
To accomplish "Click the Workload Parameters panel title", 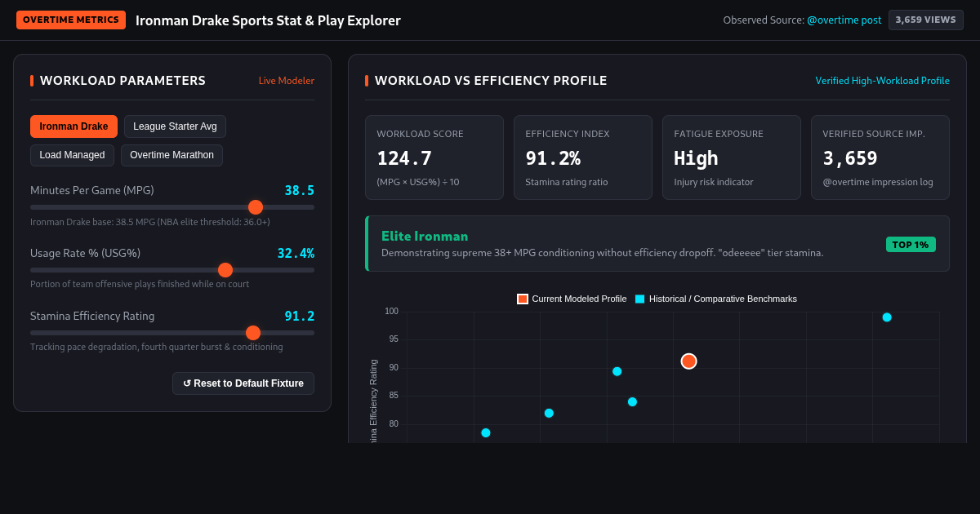I will pos(122,81).
